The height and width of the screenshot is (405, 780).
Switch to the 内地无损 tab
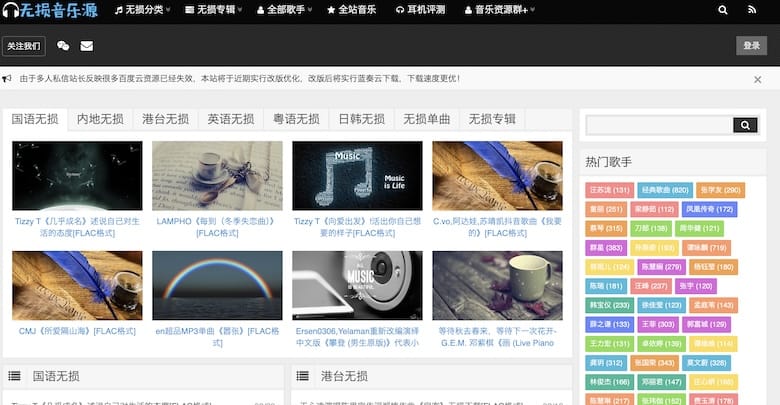100,119
